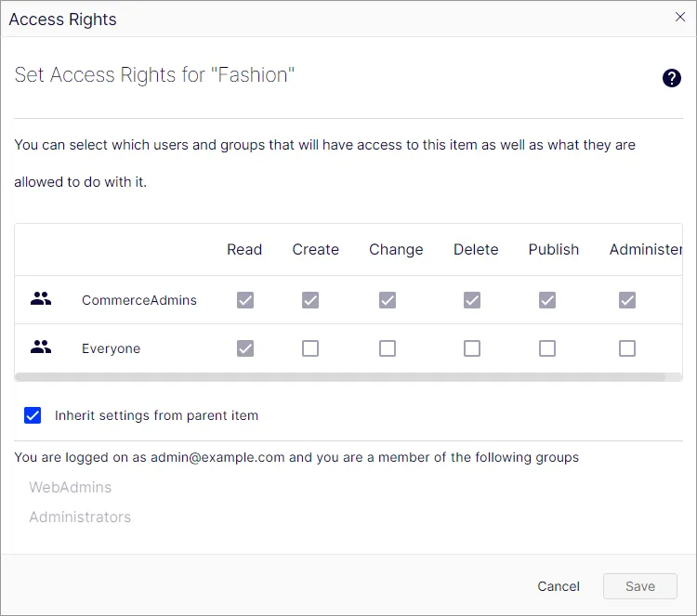Click the Save button

point(640,586)
